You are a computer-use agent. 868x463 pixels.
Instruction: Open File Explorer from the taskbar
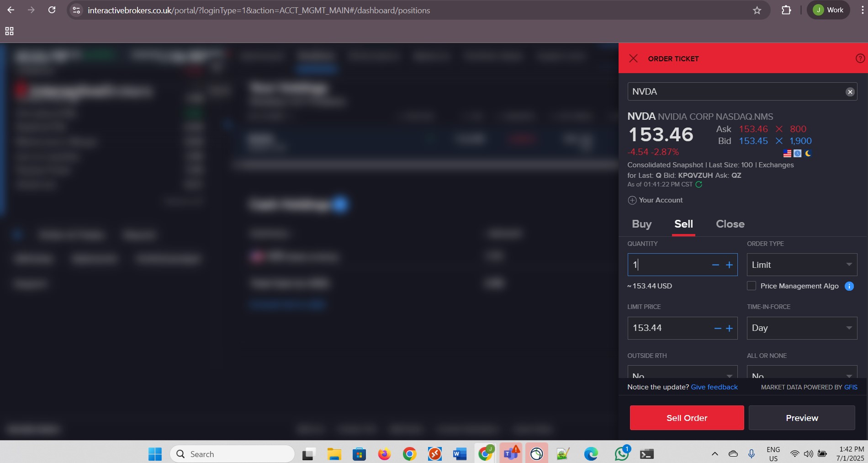(x=334, y=454)
